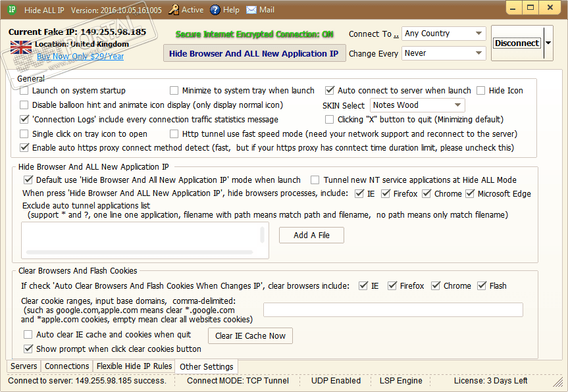Click Connect to server success status text
This screenshot has width=568, height=392.
(87, 381)
